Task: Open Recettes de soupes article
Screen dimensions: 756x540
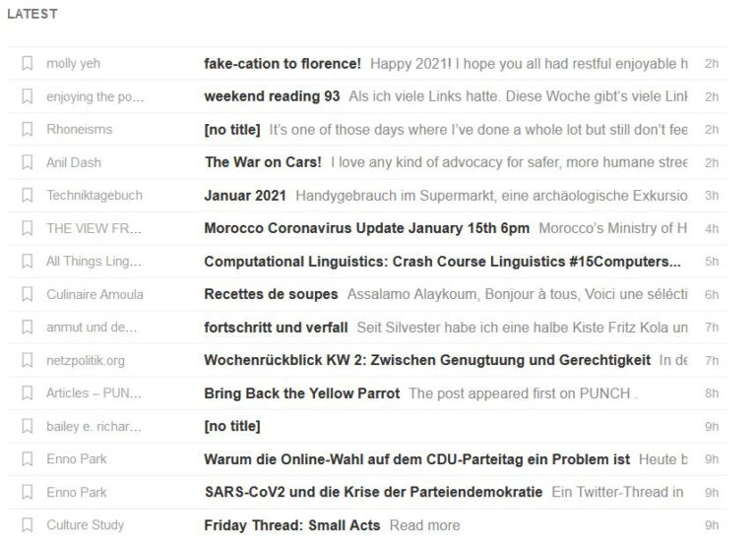Action: (x=271, y=294)
